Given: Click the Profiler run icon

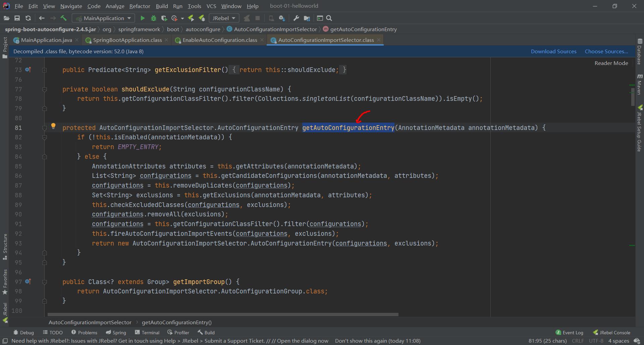Looking at the screenshot, I should tap(174, 18).
